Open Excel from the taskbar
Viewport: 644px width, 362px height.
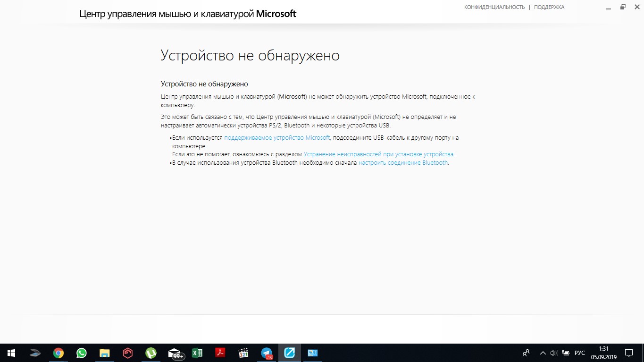click(197, 353)
